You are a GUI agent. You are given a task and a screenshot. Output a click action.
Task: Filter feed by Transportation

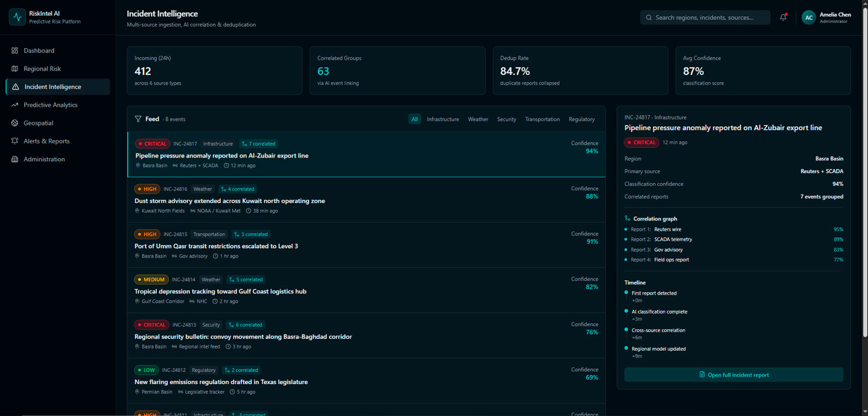542,119
